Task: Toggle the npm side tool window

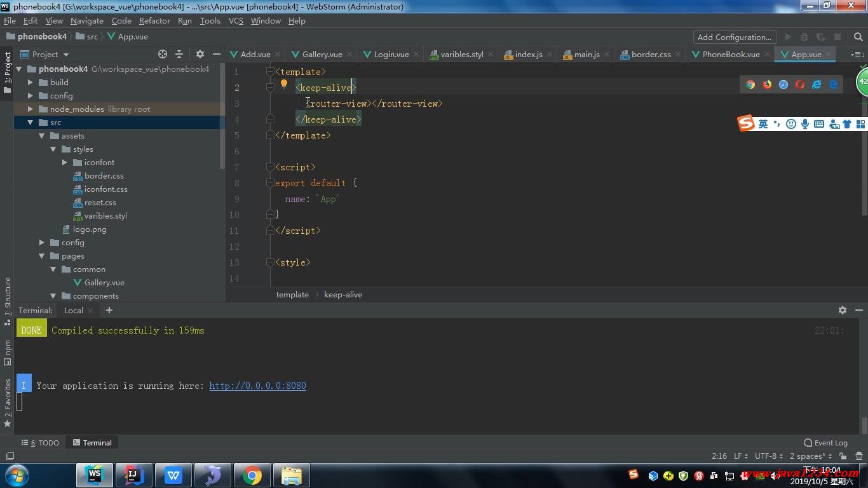Action: pos(7,352)
